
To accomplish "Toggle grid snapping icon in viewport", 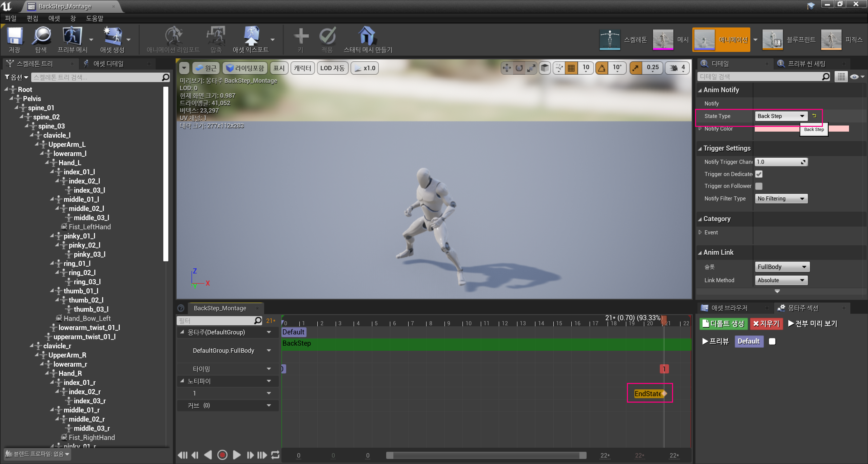I will (571, 68).
